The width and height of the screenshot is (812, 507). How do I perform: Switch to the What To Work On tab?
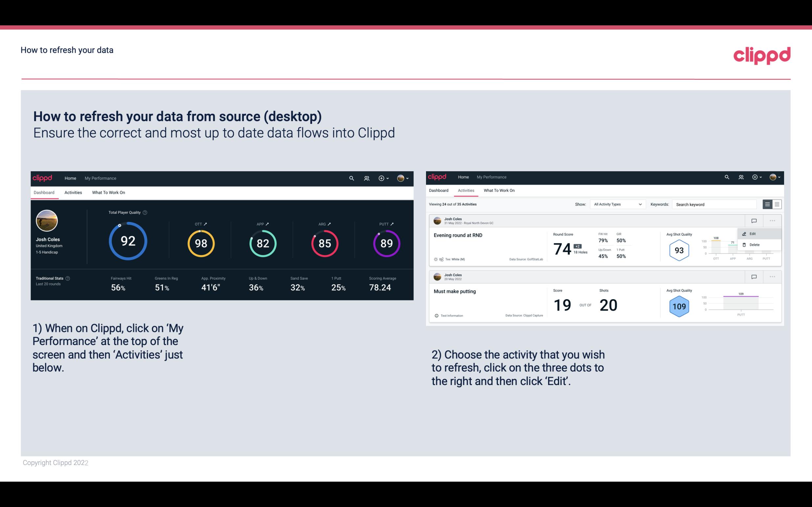tap(108, 192)
